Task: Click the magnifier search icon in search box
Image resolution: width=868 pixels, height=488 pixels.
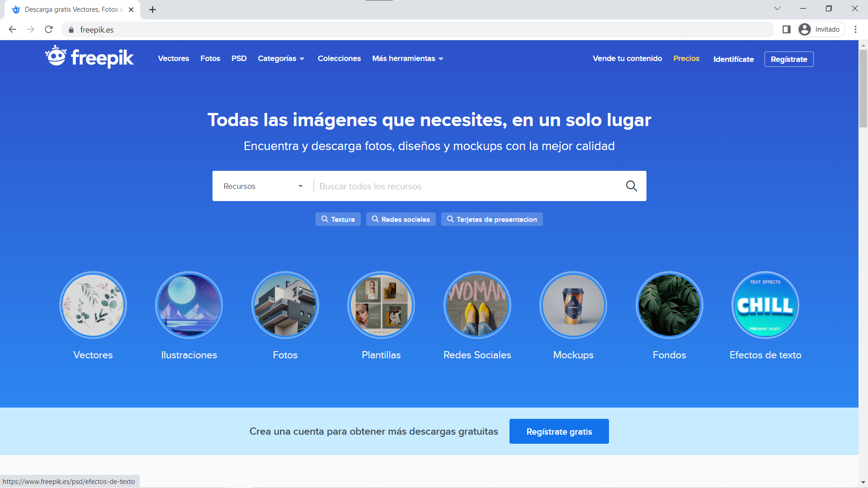Action: [x=631, y=186]
